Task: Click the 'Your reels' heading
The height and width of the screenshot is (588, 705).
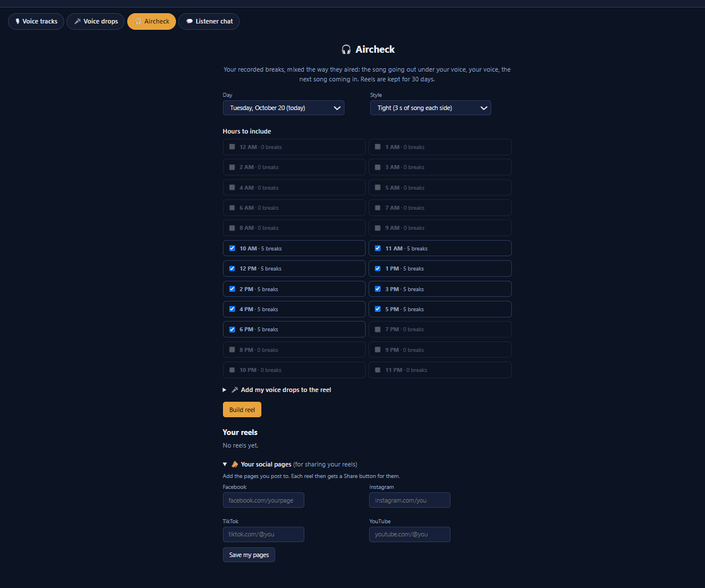Action: pyautogui.click(x=240, y=432)
